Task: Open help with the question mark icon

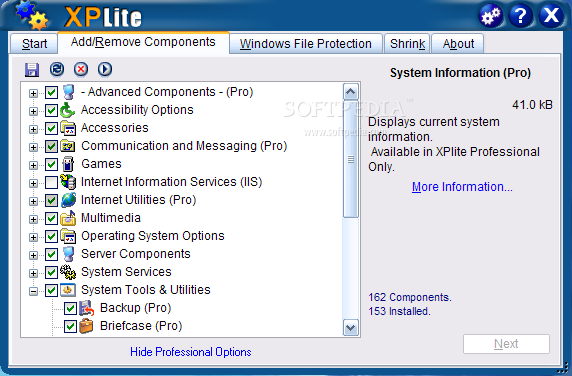Action: [x=521, y=16]
